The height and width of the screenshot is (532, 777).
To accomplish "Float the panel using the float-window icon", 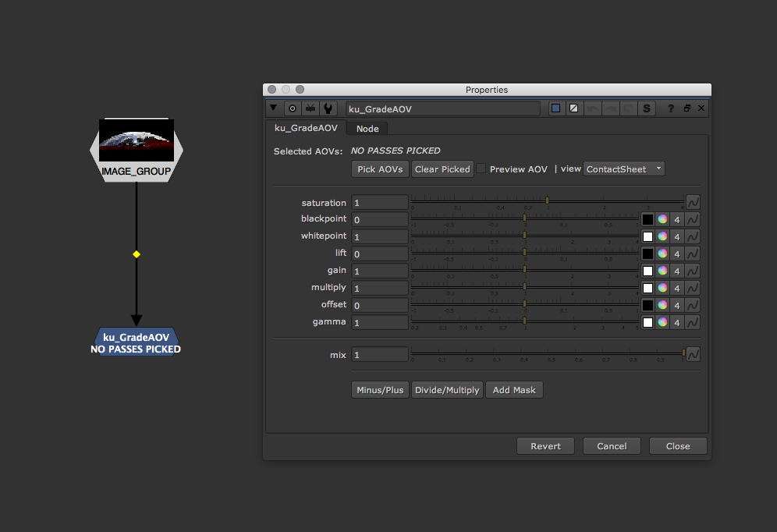I will coord(687,108).
